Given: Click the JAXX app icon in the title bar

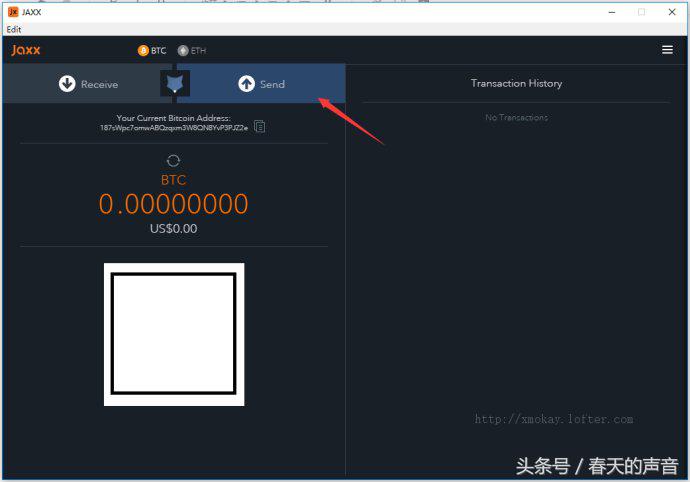Looking at the screenshot, I should click(13, 12).
